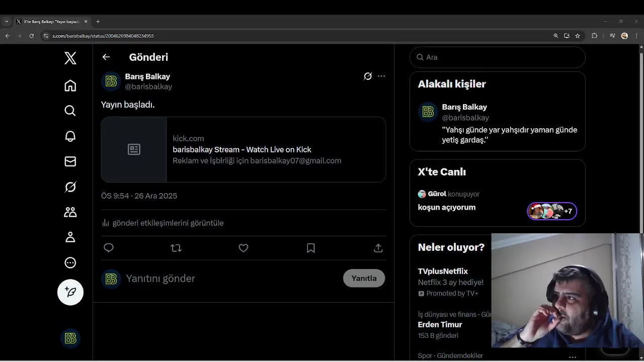Click the avatar in Alakalı kişiler card

click(428, 112)
